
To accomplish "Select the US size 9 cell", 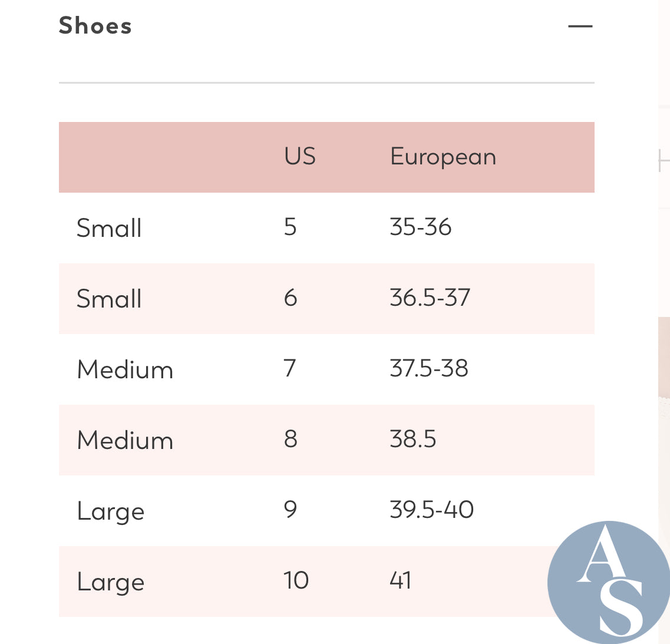I will point(291,510).
